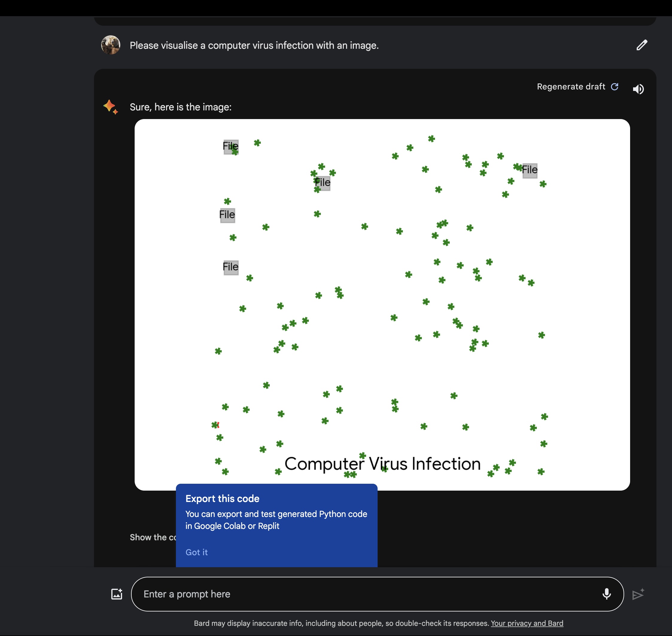672x636 pixels.
Task: Click the lowest File box on the left
Action: point(231,267)
